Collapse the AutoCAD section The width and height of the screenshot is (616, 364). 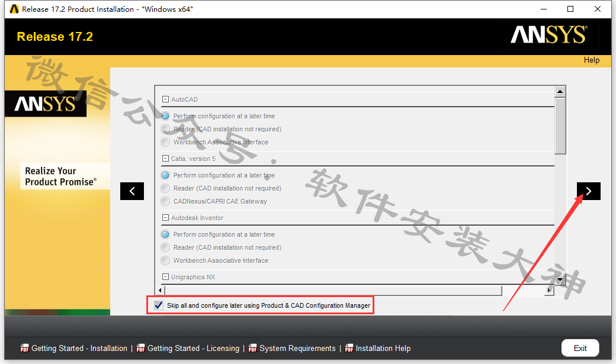point(166,99)
